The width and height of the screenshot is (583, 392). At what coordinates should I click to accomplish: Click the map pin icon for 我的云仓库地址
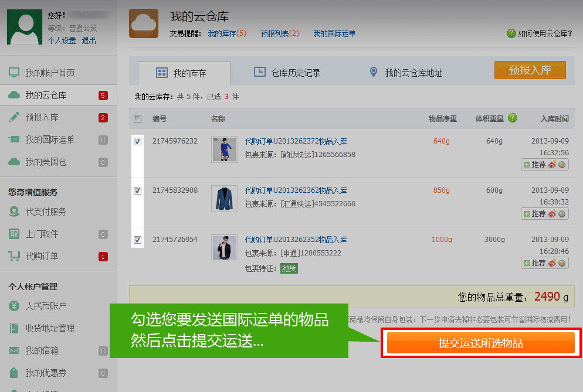point(374,72)
